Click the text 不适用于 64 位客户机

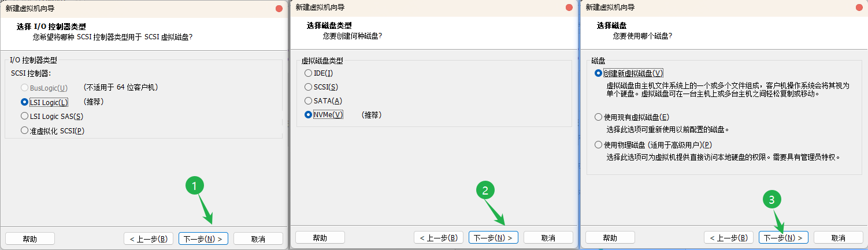click(x=121, y=88)
